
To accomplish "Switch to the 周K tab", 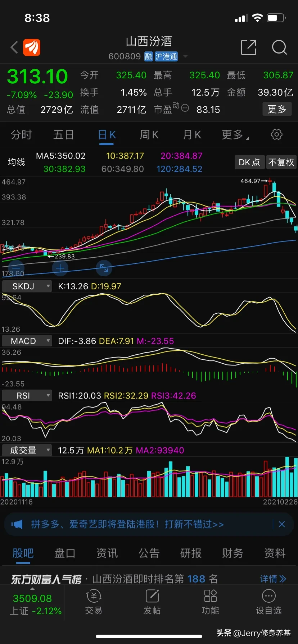I will (x=149, y=134).
